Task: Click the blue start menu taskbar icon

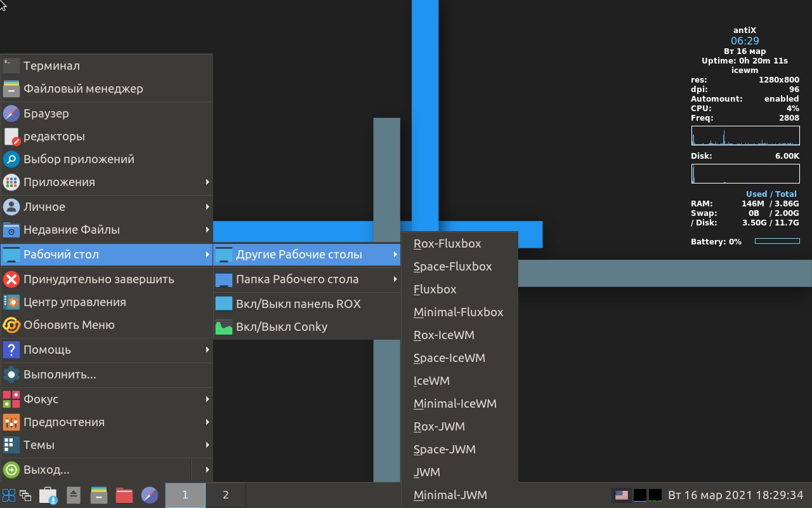Action: pos(9,495)
